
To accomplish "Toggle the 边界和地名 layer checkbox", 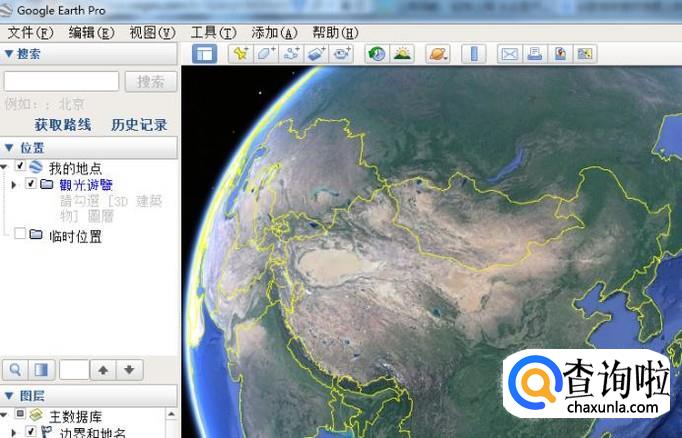I will tap(30, 431).
